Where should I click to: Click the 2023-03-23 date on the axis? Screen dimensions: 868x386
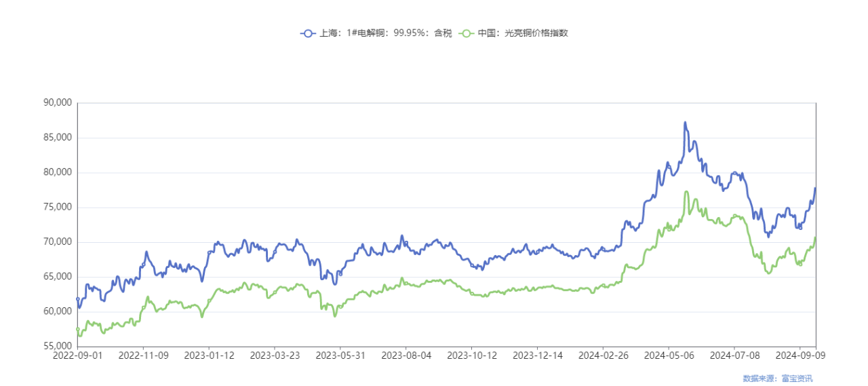point(275,355)
